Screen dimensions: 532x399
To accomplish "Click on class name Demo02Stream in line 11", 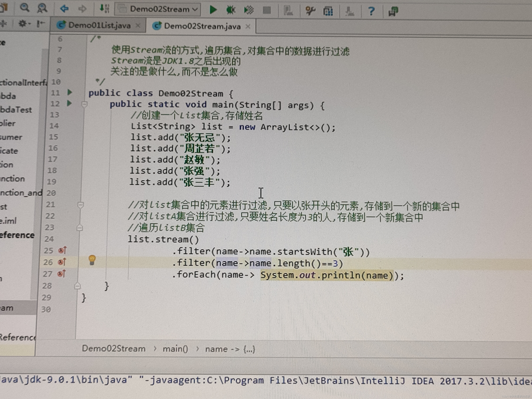I will (x=191, y=93).
